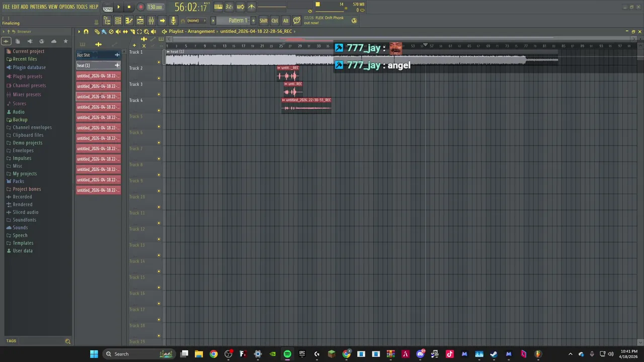Start playback with the Play button
Image resolution: width=644 pixels, height=362 pixels.
coord(119,7)
